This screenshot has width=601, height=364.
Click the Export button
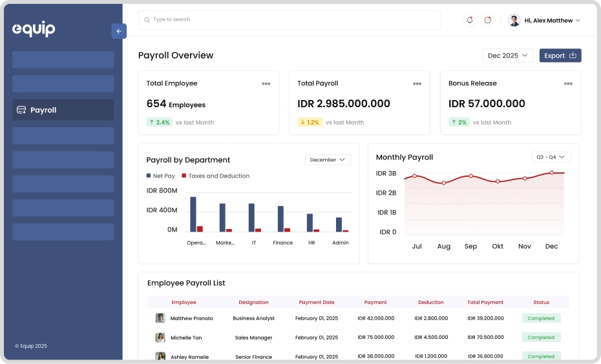560,56
